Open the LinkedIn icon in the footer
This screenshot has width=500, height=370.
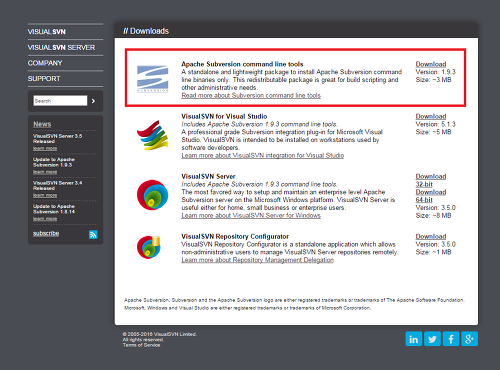(414, 339)
